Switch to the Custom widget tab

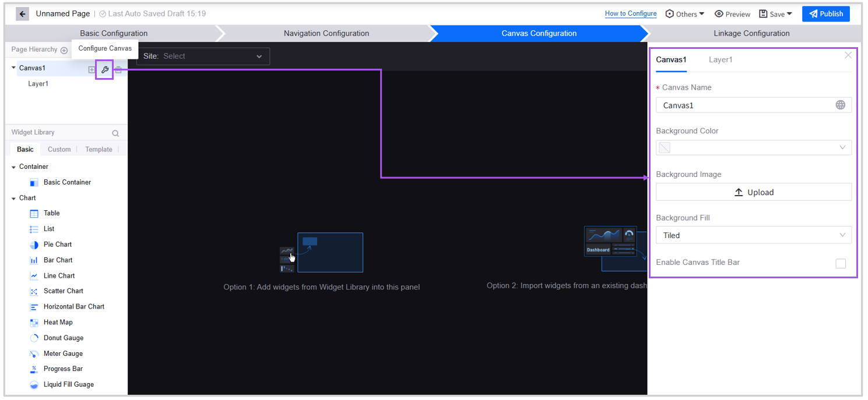click(x=59, y=150)
